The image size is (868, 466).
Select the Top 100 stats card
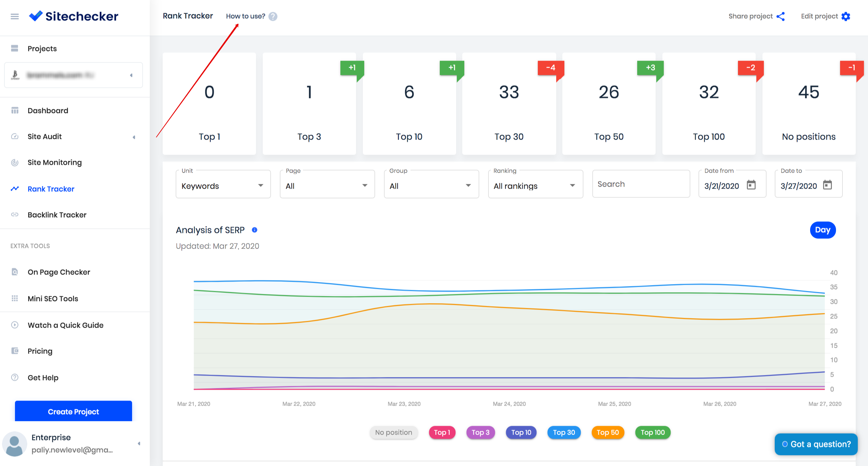(x=709, y=104)
